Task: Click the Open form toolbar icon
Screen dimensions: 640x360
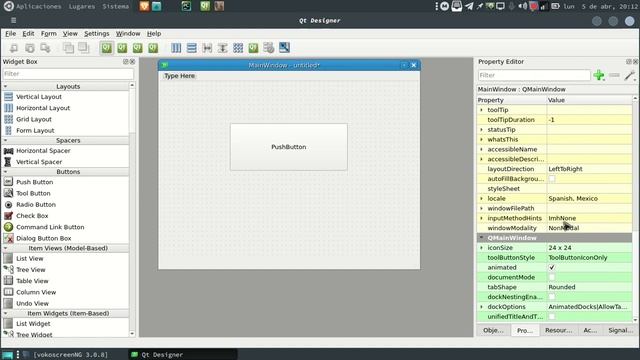Action: [29, 48]
